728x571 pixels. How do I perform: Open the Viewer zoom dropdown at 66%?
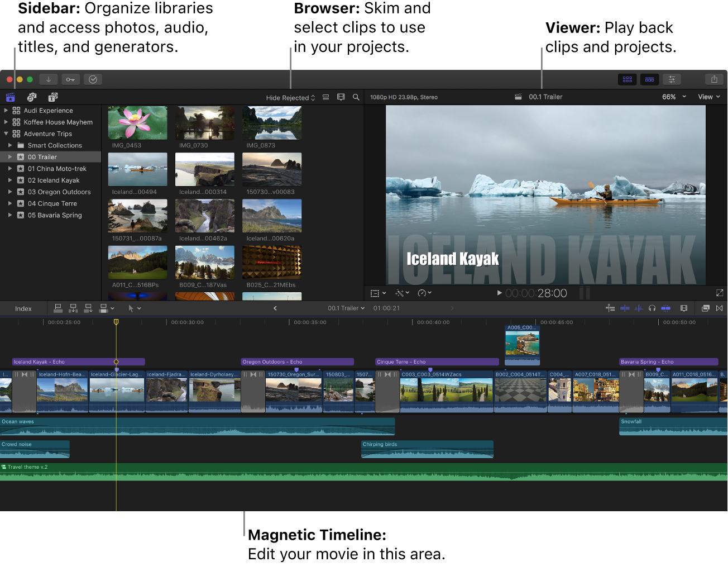[x=673, y=97]
